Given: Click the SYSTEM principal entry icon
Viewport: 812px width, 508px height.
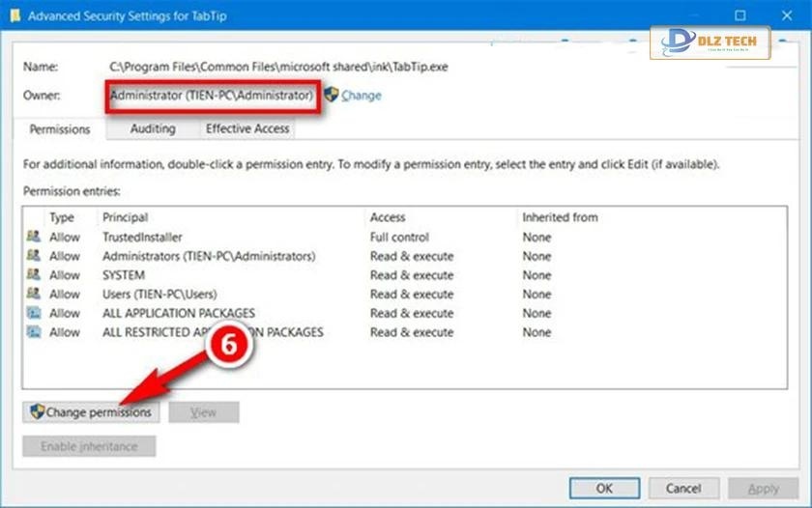Looking at the screenshot, I should point(34,275).
